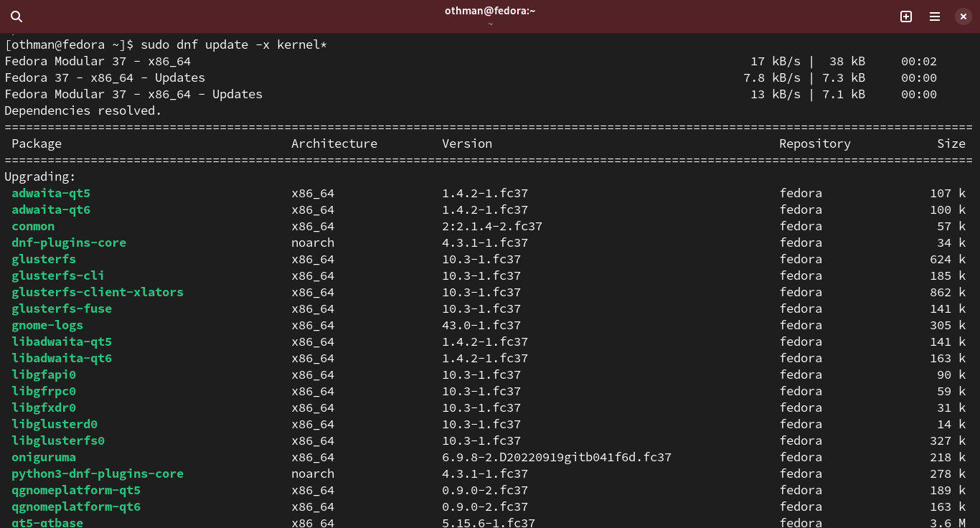Click the oniguruma package name
Image resolution: width=980 pixels, height=528 pixels.
44,457
